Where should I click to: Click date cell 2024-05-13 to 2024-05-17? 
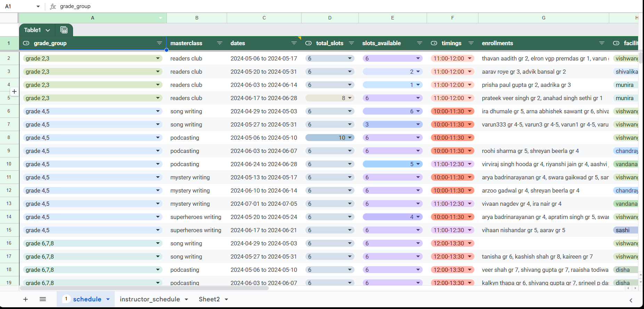(264, 177)
